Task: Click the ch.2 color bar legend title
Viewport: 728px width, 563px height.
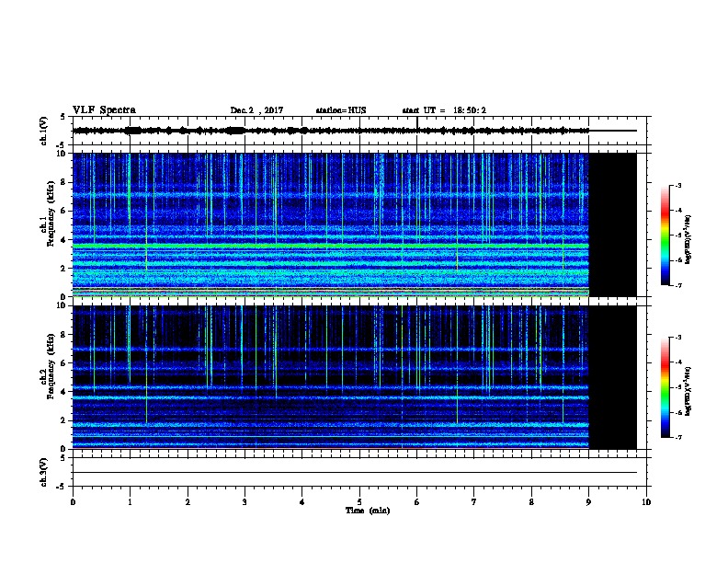Action: 688,391
